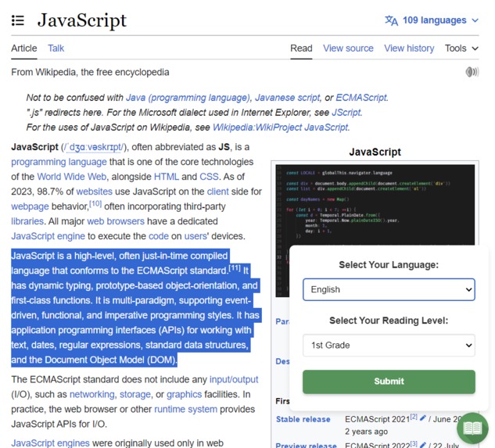
Task: Click citation reference [10]
Action: (x=95, y=203)
